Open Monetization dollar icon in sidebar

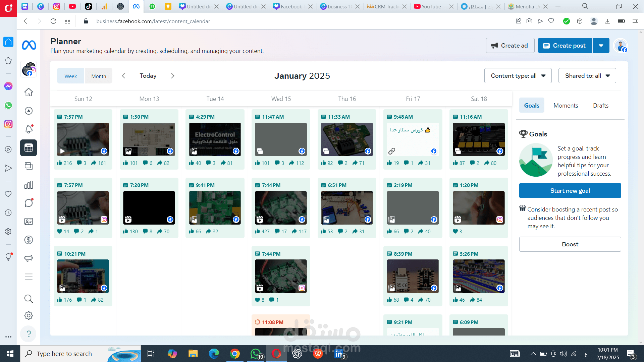click(29, 240)
